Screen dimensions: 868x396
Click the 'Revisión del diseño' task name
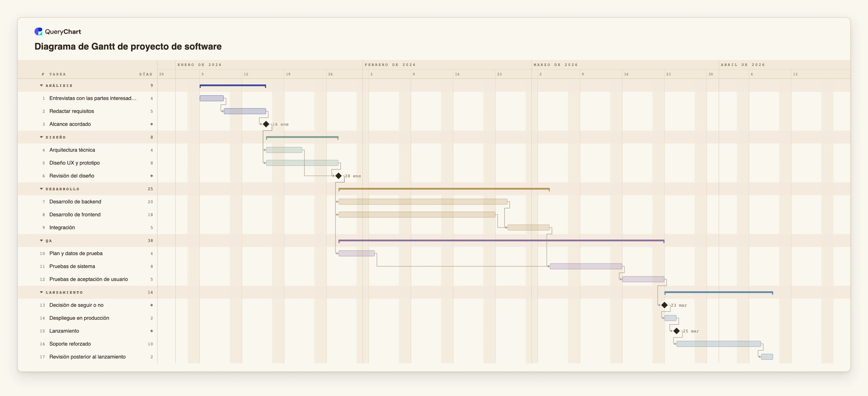click(72, 176)
